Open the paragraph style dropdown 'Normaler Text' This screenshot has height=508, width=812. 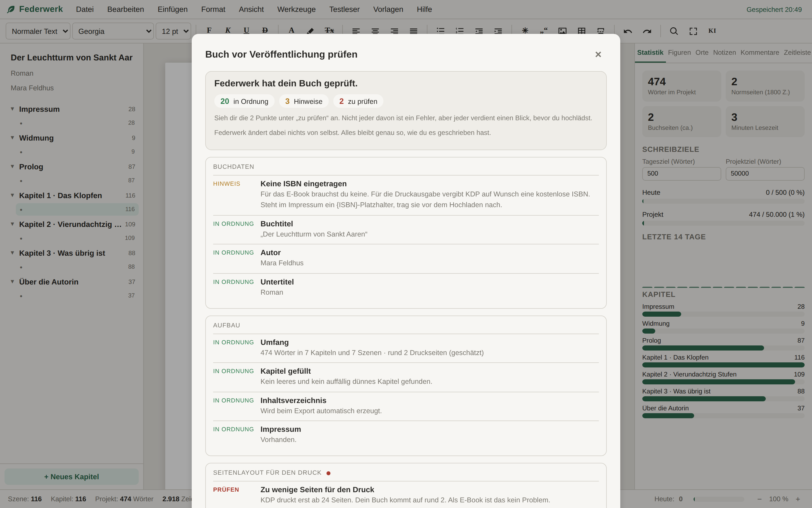(x=38, y=31)
